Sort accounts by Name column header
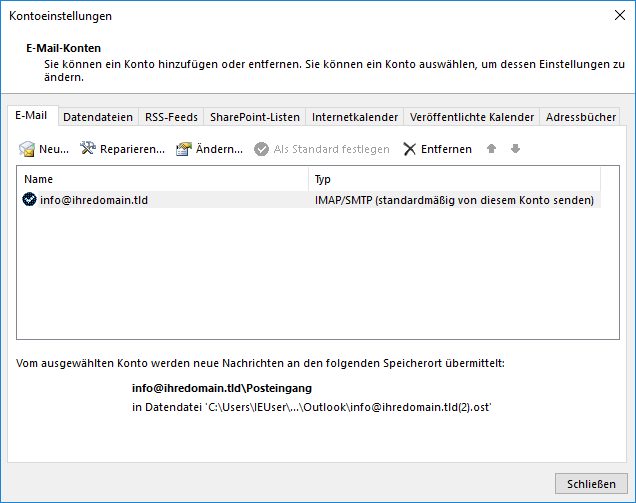 click(160, 179)
